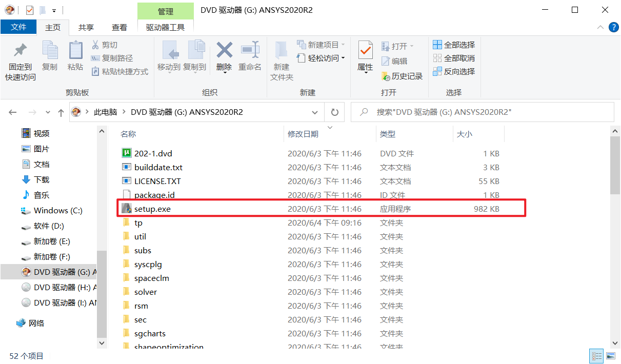Switch to the Share ribbon tab
621x364 pixels.
click(86, 27)
